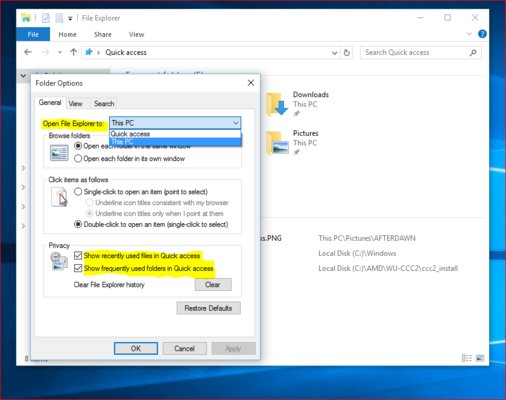Screen dimensions: 506x400
Task: Switch to the View tab in Folder Options
Action: [75, 104]
